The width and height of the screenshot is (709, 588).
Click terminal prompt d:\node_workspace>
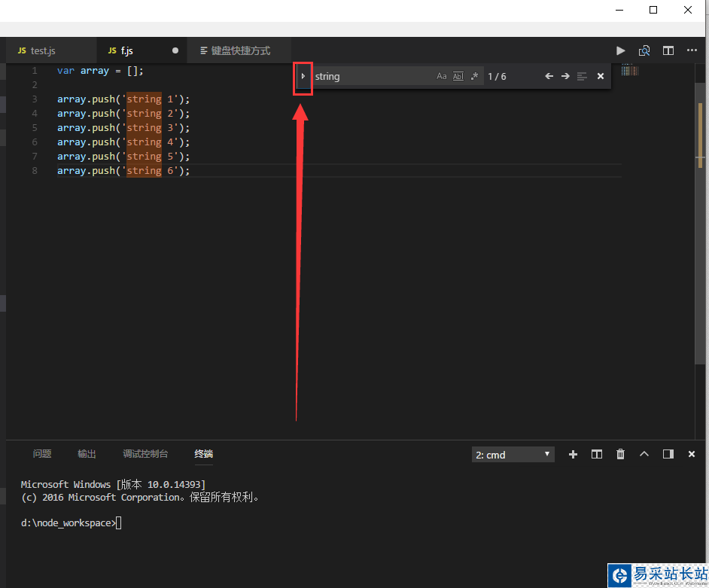(x=68, y=522)
